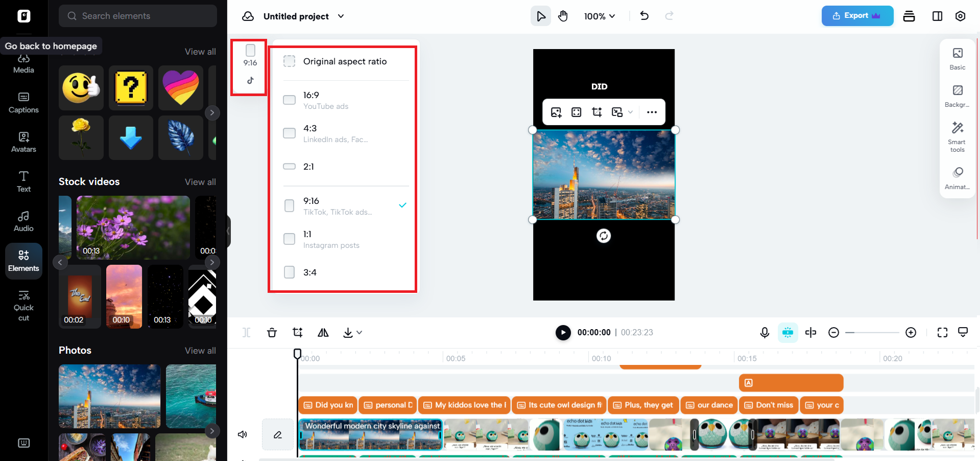Viewport: 980px width, 461px height.
Task: Click the rotate handle below the preview clip
Action: 604,236
